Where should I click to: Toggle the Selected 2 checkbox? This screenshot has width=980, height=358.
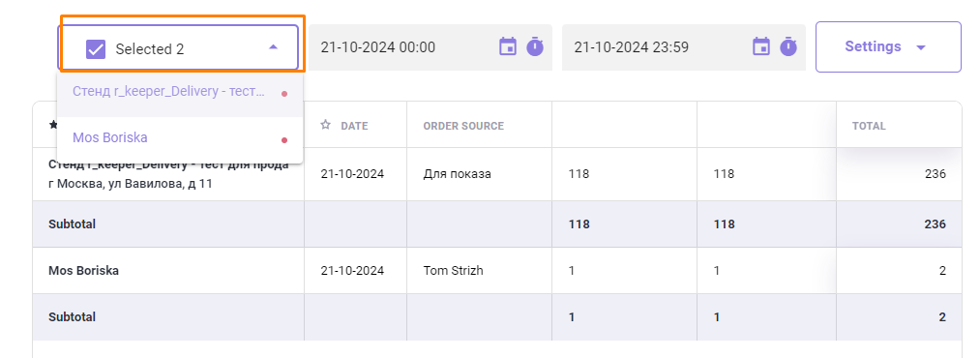tap(96, 48)
